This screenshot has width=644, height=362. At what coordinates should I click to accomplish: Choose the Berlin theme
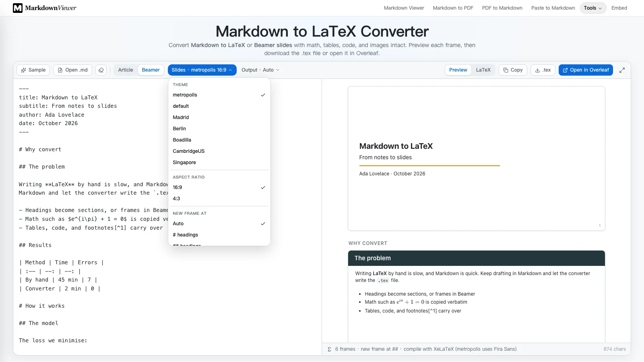[219, 129]
